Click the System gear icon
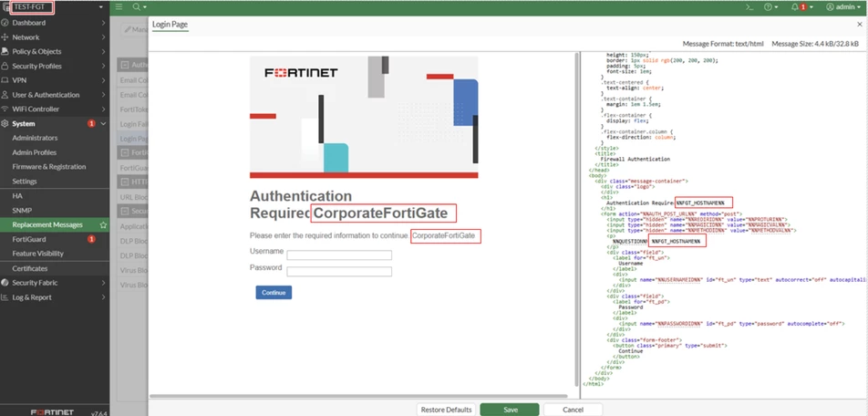 tap(5, 123)
